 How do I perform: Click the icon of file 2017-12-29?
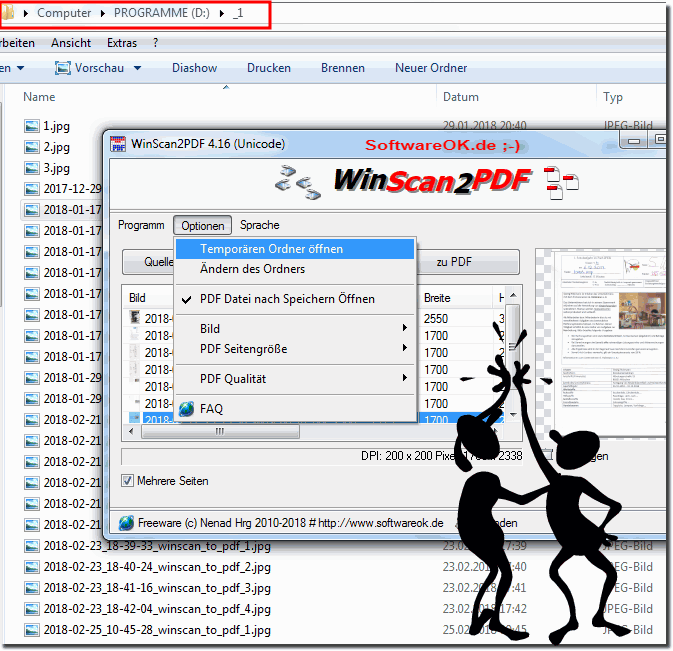[x=32, y=189]
